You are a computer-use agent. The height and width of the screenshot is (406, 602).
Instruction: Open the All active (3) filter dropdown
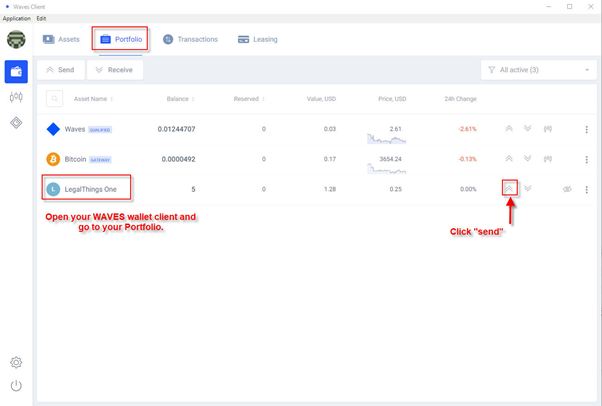tap(539, 70)
